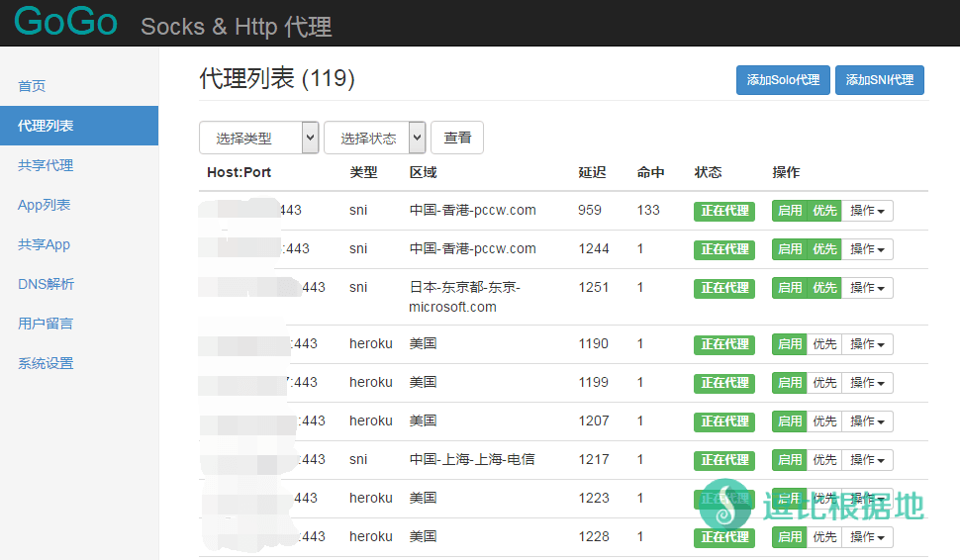Toggle 启用 for the latency 959 proxy
The height and width of the screenshot is (560, 960).
point(790,211)
